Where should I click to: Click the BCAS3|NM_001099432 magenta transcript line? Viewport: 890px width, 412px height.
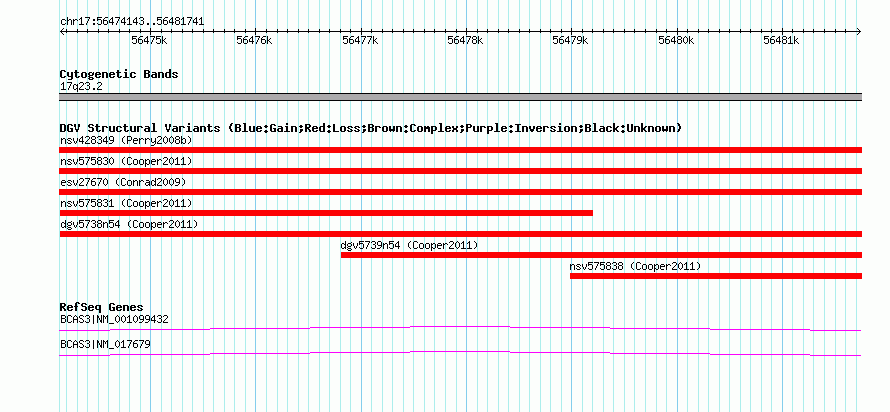[x=460, y=328]
